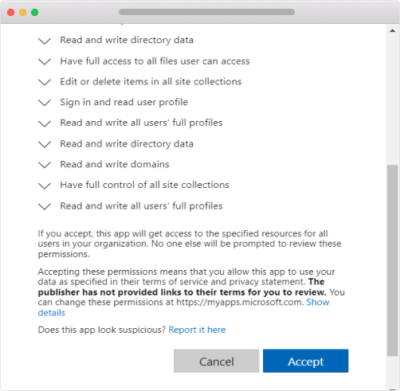Click the 'https://myapps.microsoft.com' URL text
The width and height of the screenshot is (400, 391).
coord(240,302)
